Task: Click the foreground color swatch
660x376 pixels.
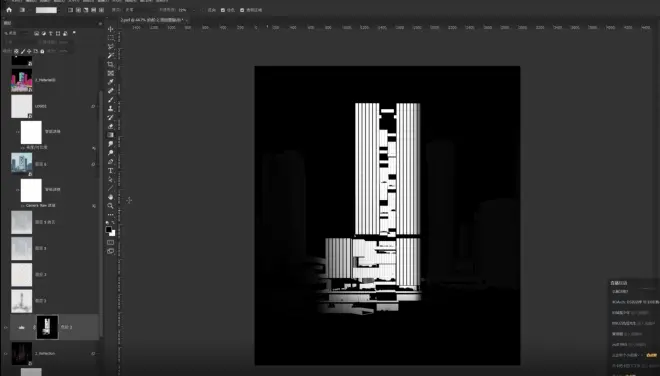Action: pos(109,229)
